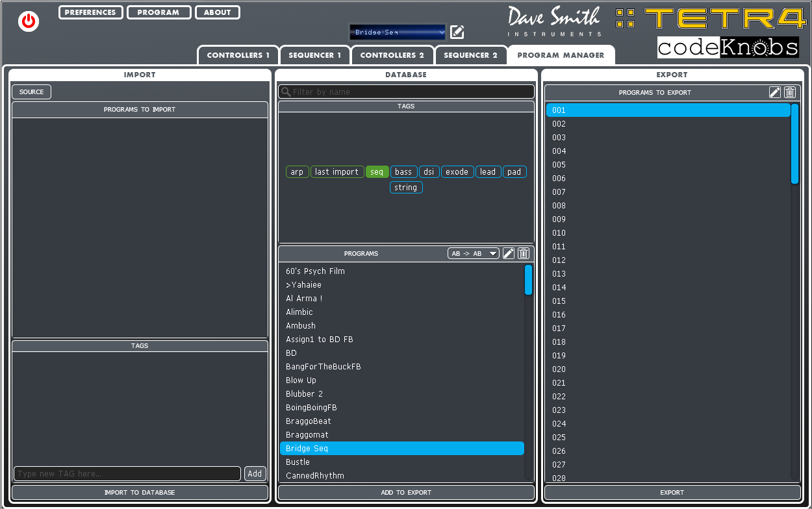Click the pencil edit icon in Programs header
Screen dimensions: 812x509
(509, 253)
